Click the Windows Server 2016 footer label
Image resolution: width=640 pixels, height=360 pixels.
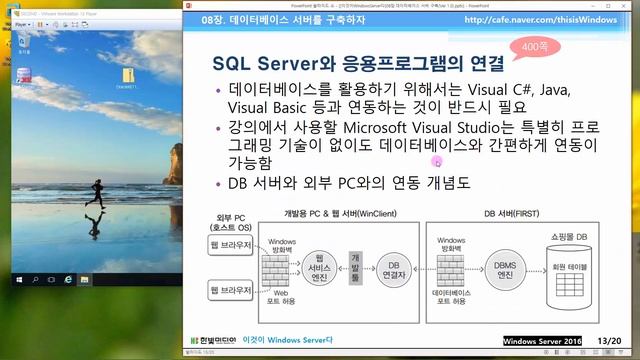[542, 341]
